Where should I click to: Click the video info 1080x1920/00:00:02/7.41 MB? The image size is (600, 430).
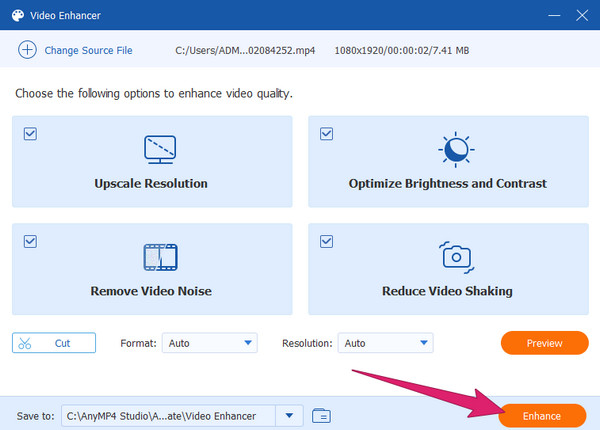click(x=402, y=50)
